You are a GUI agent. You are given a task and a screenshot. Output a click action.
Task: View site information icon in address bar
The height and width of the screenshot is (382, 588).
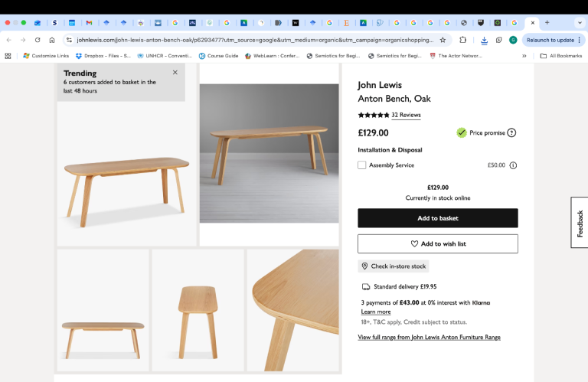point(69,40)
